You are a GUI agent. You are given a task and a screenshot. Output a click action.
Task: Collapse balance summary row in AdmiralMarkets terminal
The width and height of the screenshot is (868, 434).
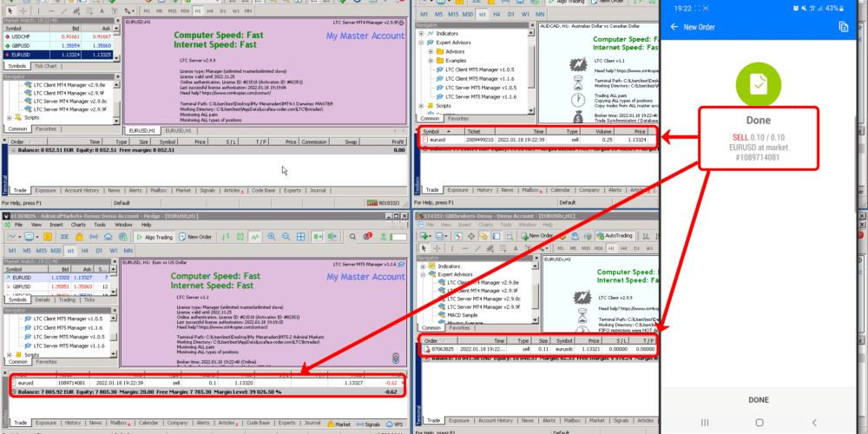coord(13,391)
